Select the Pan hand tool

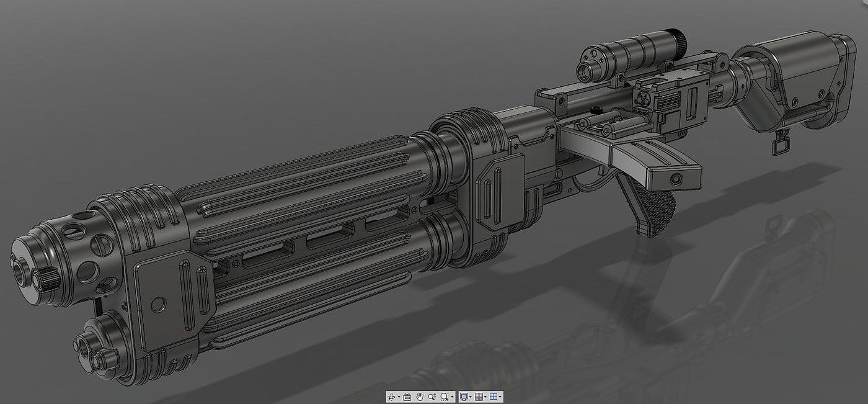coord(420,397)
